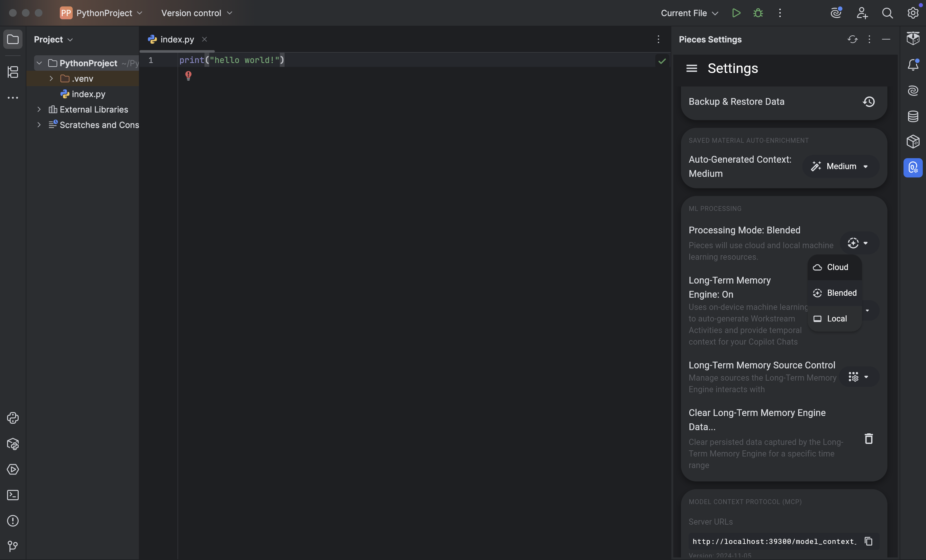The width and height of the screenshot is (926, 560).
Task: Open the Pieces Copilot icon in top toolbar
Action: [836, 13]
